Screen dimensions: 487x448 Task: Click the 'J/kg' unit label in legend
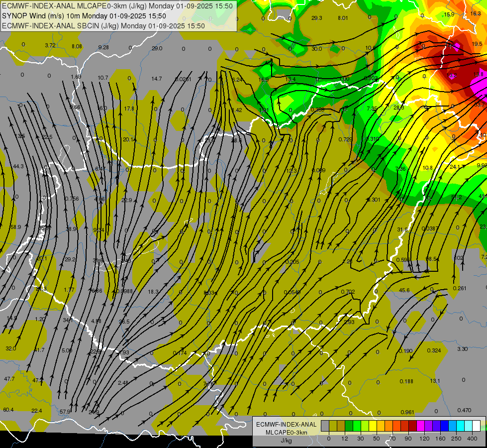pyautogui.click(x=287, y=441)
